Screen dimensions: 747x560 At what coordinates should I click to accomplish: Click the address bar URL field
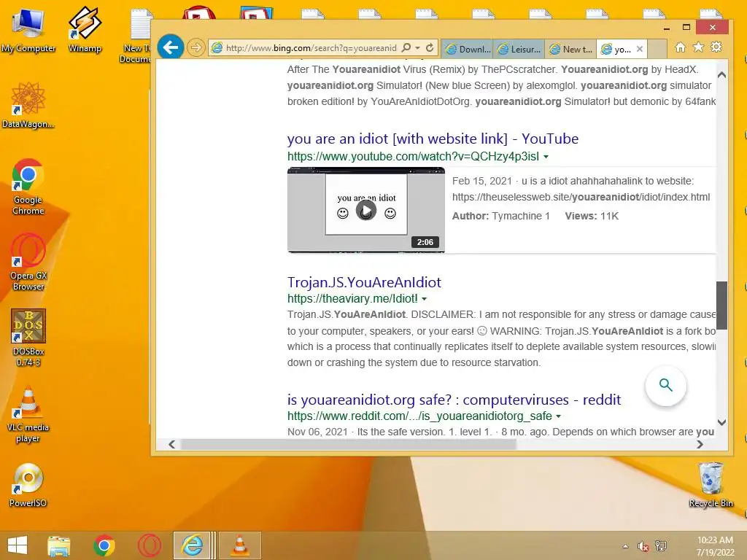coord(311,47)
